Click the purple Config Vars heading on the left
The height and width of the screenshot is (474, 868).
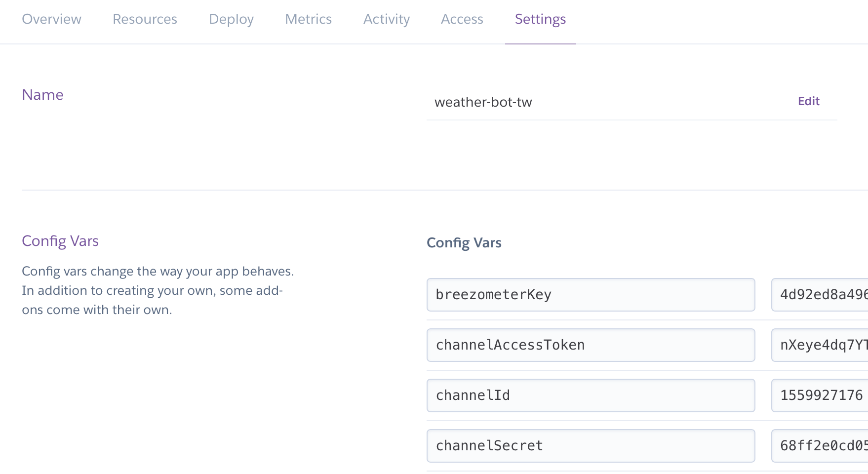point(60,241)
